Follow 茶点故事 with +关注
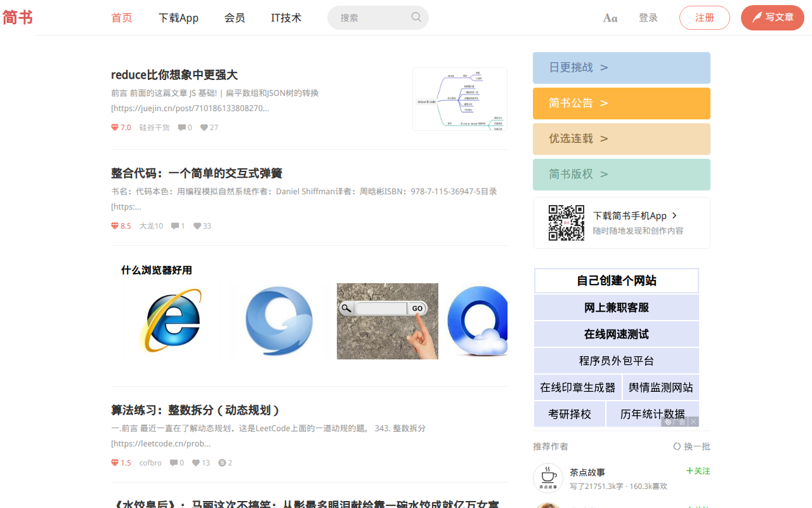Image resolution: width=812 pixels, height=508 pixels. [698, 471]
